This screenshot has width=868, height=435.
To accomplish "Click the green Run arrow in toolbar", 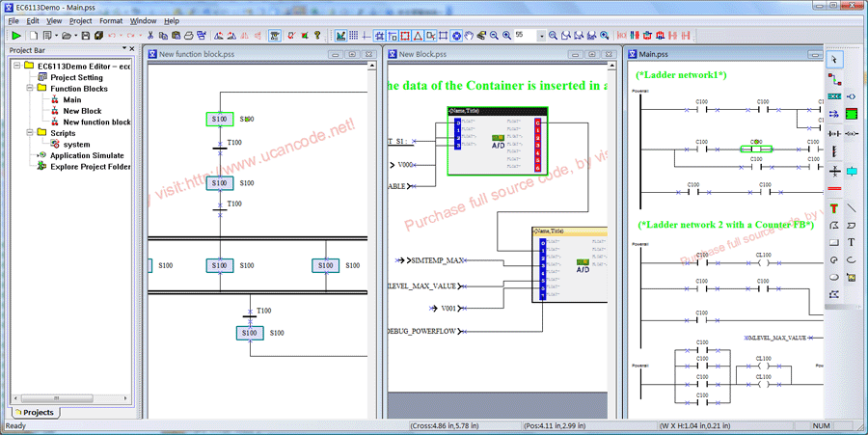I will pyautogui.click(x=16, y=36).
